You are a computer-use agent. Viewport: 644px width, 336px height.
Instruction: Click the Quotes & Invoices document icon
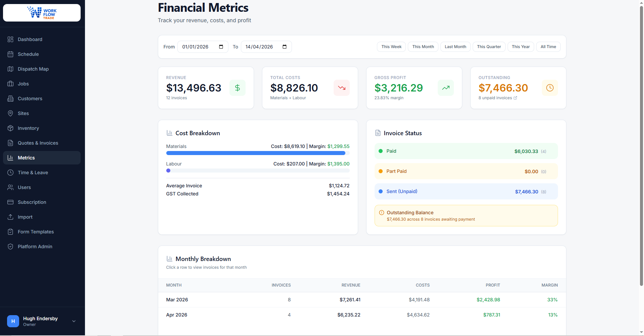10,143
